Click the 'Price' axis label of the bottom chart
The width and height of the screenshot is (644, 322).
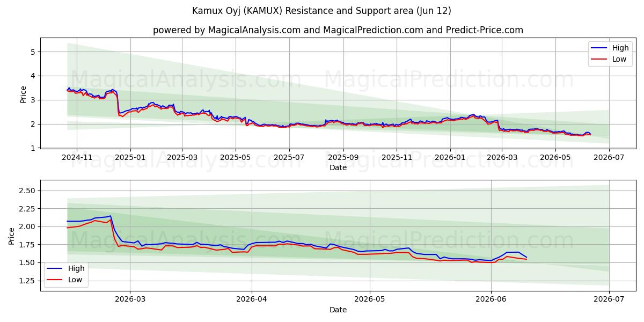12,236
